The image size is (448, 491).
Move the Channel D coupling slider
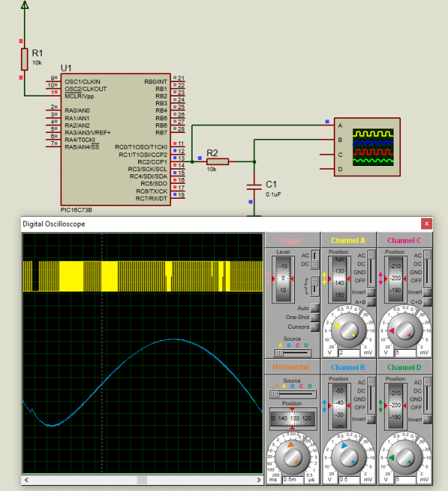[x=427, y=395]
